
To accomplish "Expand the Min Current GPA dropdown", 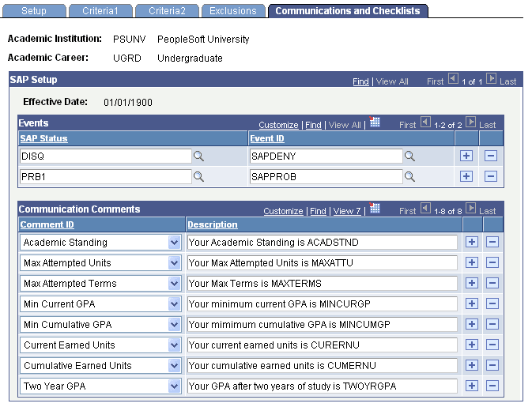I will tap(174, 304).
